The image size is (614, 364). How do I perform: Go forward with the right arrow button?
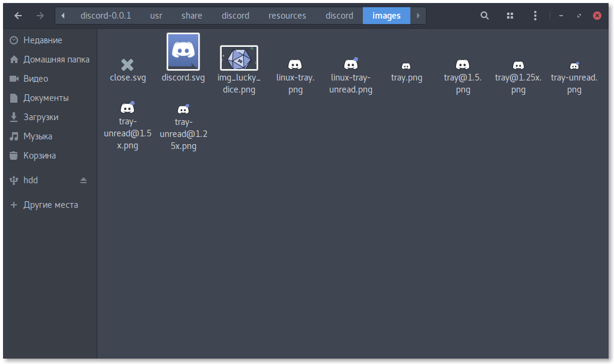pos(40,16)
